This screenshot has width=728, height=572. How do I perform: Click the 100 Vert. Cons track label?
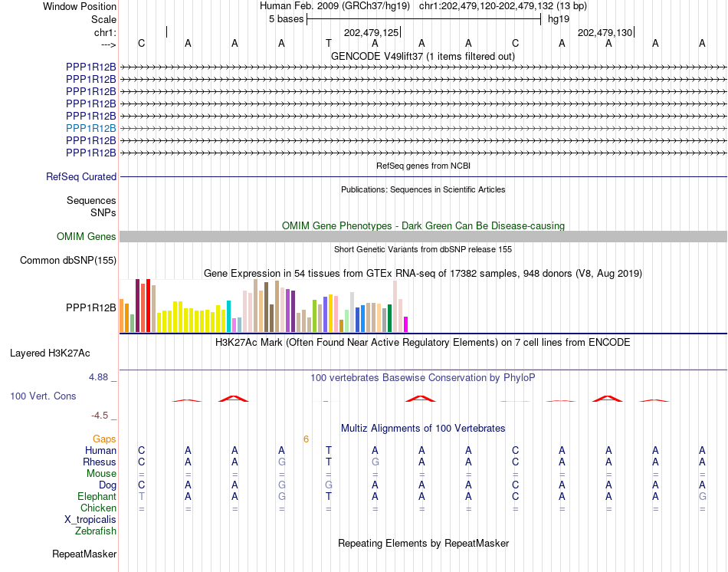click(43, 396)
